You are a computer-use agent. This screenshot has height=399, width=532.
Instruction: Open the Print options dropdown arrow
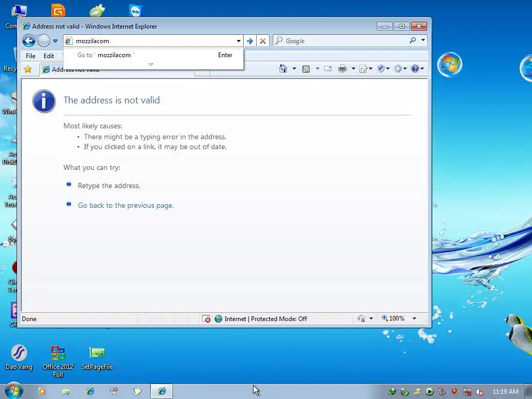coord(353,69)
